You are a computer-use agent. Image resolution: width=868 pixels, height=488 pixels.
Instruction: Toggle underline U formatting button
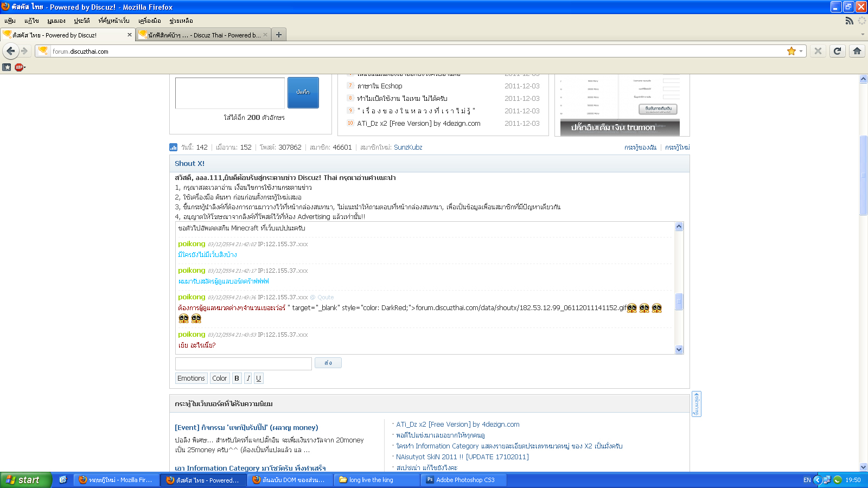258,378
